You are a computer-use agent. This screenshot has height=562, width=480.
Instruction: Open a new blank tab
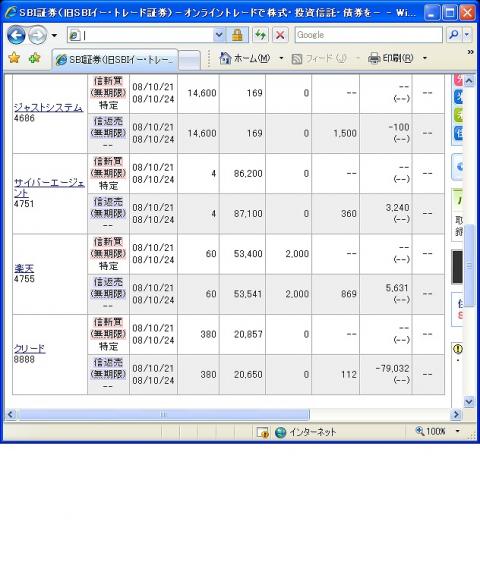click(190, 60)
